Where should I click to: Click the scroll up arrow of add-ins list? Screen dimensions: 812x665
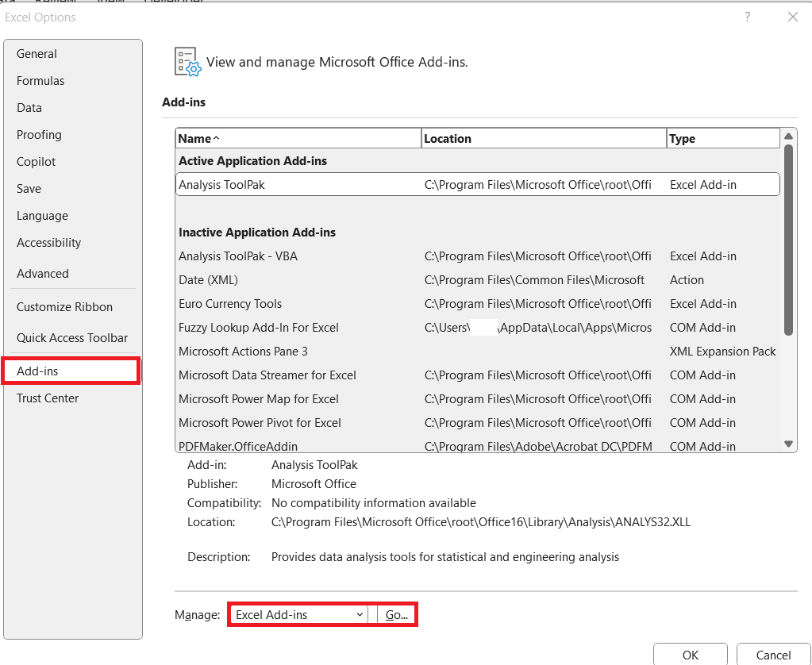788,136
